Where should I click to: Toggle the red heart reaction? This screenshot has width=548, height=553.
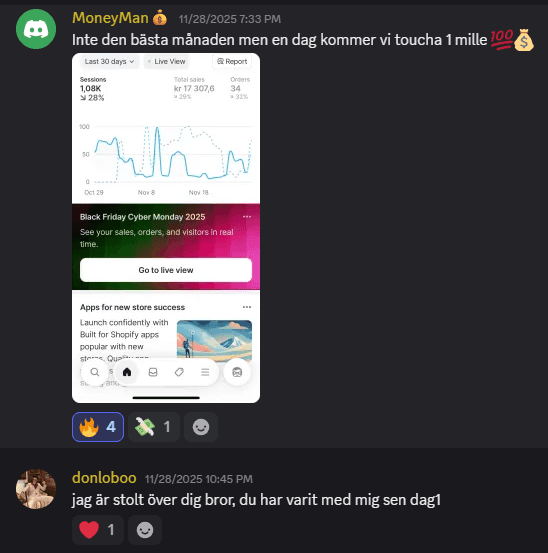tap(98, 530)
